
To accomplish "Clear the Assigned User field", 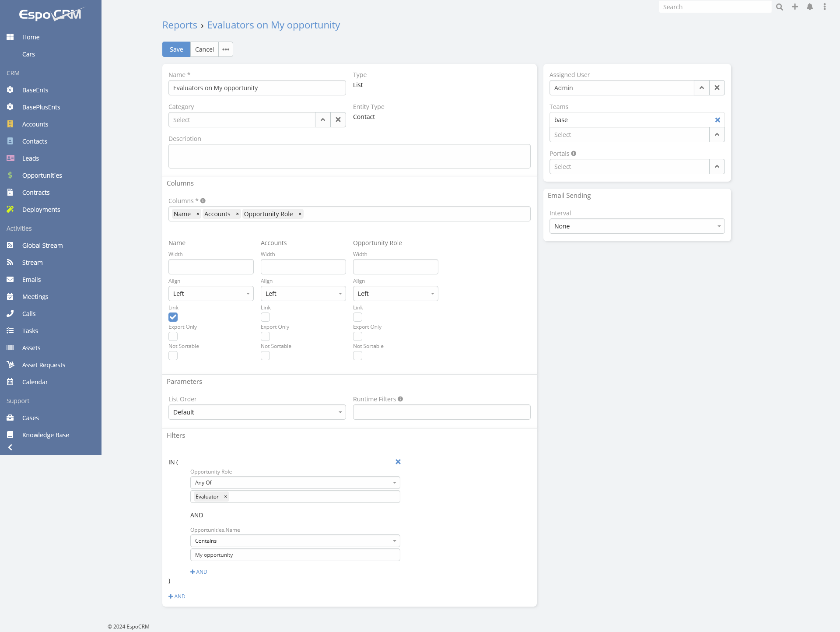I will click(717, 88).
